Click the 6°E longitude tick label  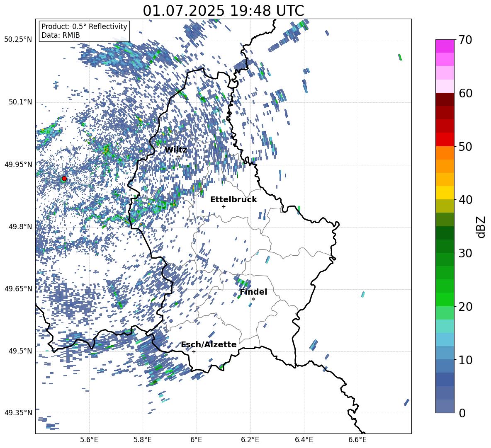pyautogui.click(x=196, y=440)
